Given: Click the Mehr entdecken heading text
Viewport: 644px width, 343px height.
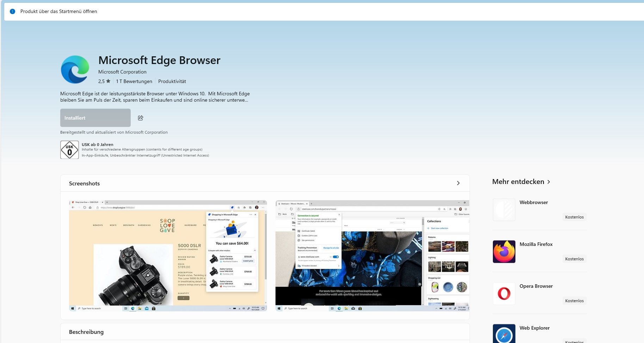Looking at the screenshot, I should click(x=518, y=182).
